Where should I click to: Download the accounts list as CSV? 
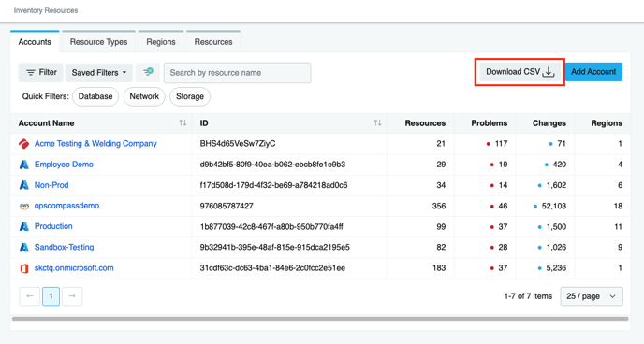[520, 72]
